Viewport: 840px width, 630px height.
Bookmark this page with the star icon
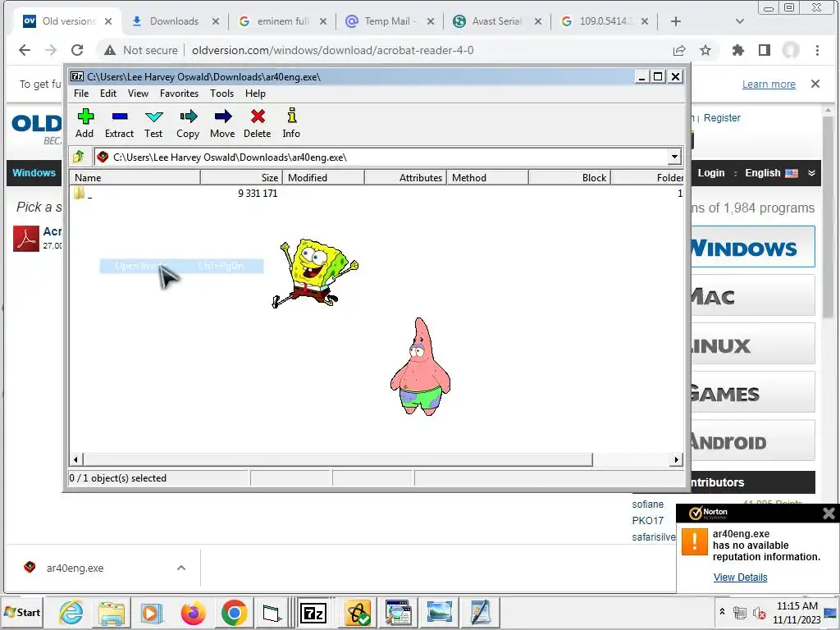tap(705, 50)
